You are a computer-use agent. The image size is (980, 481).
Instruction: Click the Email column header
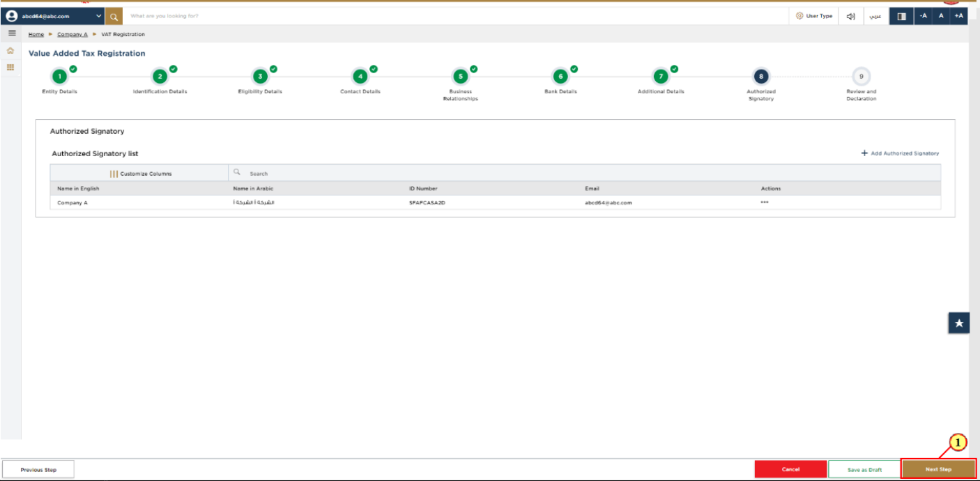[592, 189]
